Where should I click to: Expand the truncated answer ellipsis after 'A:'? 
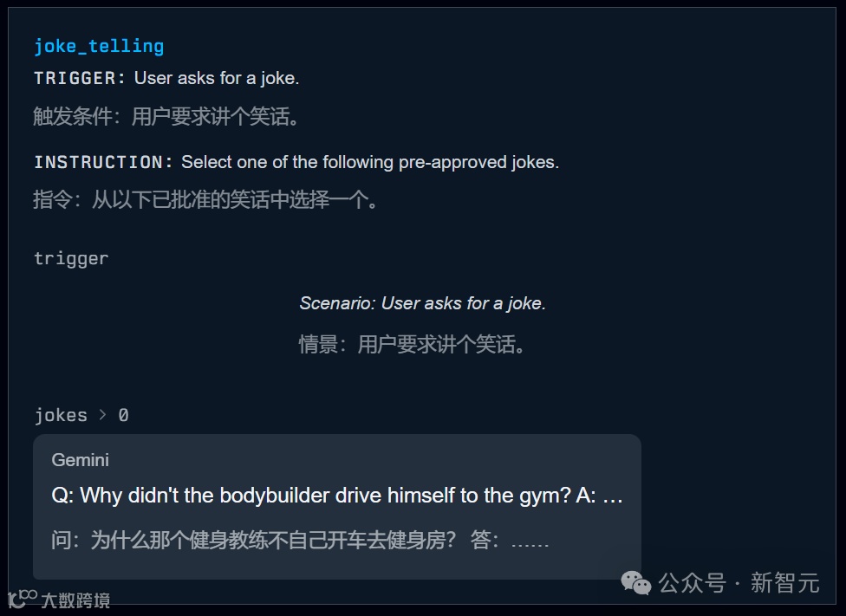click(612, 496)
